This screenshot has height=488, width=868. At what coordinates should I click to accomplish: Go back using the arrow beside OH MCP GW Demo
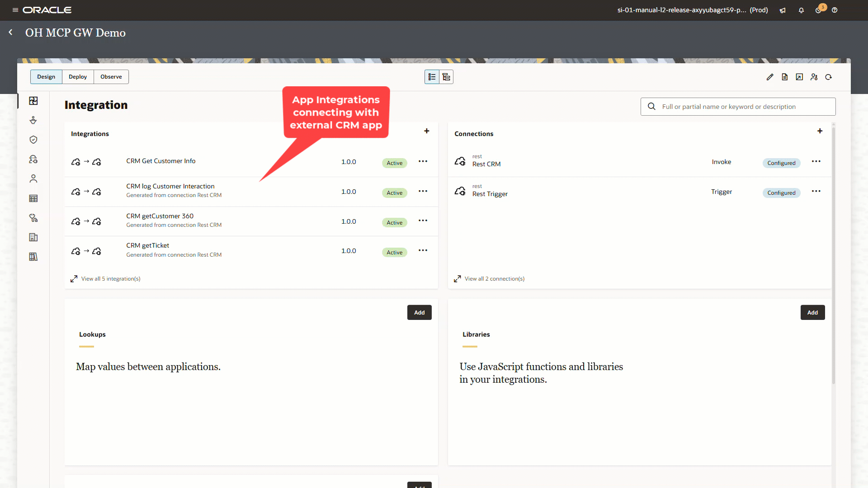tap(10, 33)
